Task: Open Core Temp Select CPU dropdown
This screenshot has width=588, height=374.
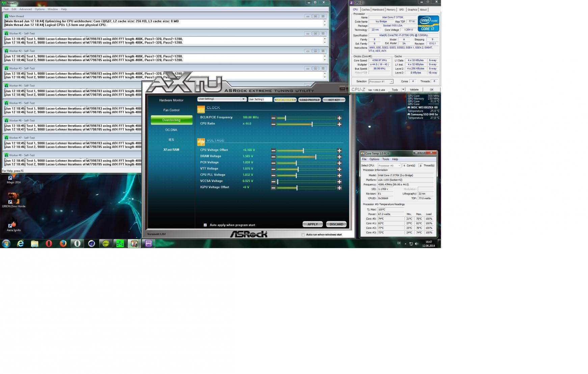Action: (389, 166)
